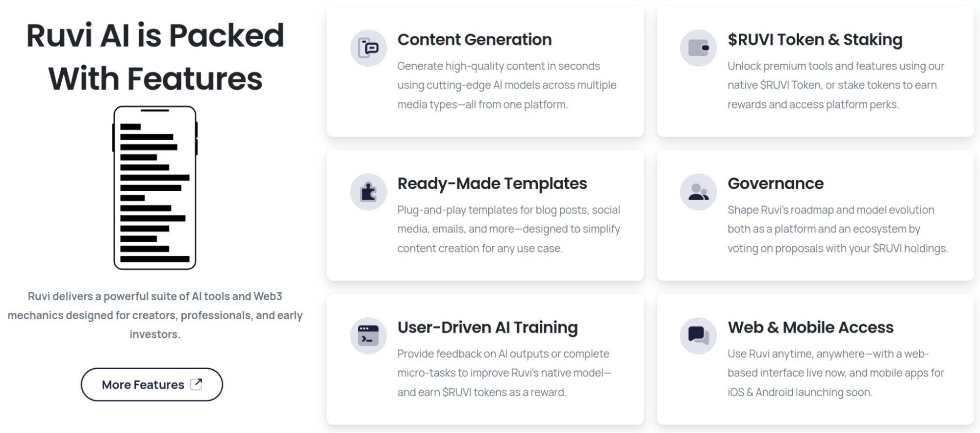Select the $RUVI Token & Staking heading
Screen dimensions: 980x433
(x=814, y=40)
